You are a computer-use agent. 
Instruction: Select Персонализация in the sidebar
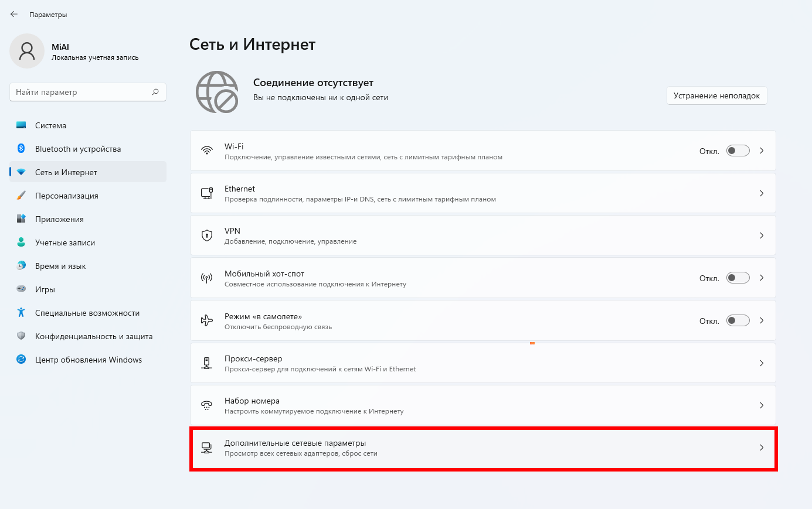tap(67, 196)
